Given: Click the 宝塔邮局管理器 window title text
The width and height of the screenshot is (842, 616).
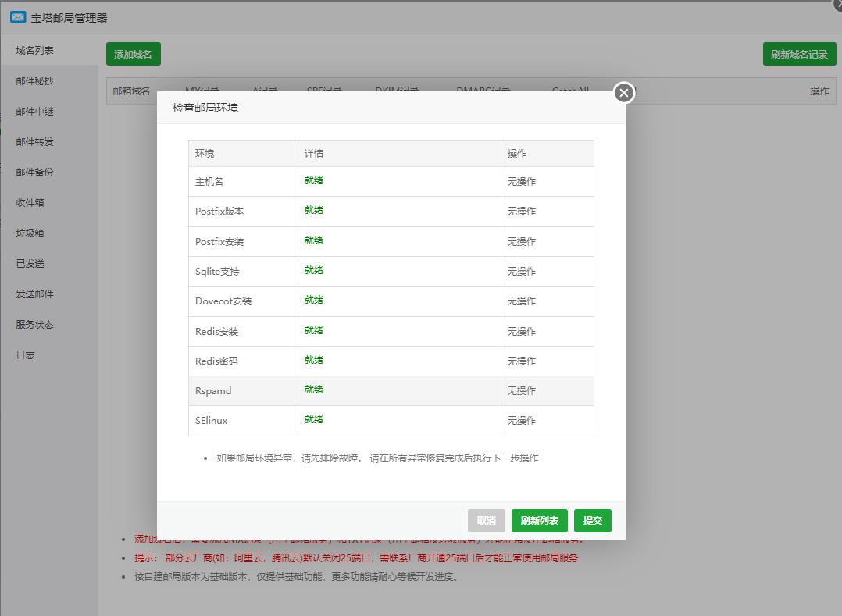Looking at the screenshot, I should 69,18.
